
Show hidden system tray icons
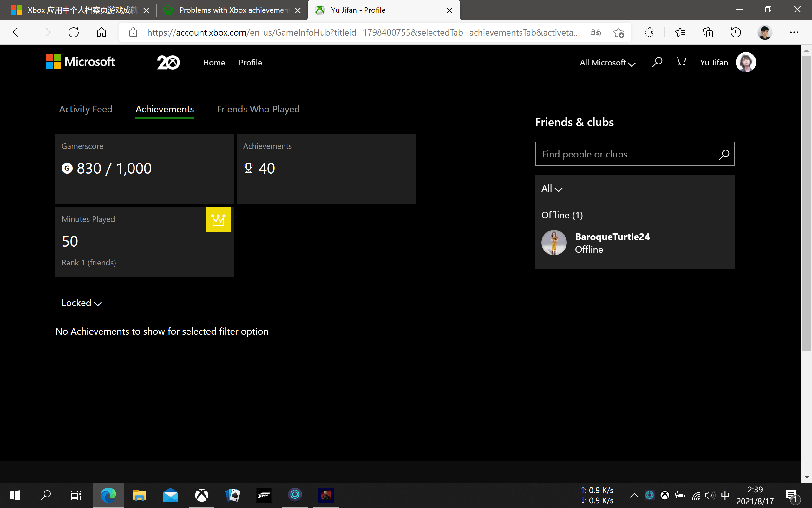(634, 495)
